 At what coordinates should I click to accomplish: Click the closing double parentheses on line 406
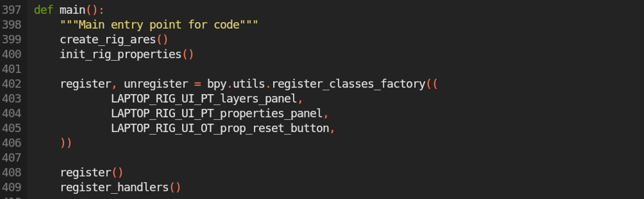[66, 143]
